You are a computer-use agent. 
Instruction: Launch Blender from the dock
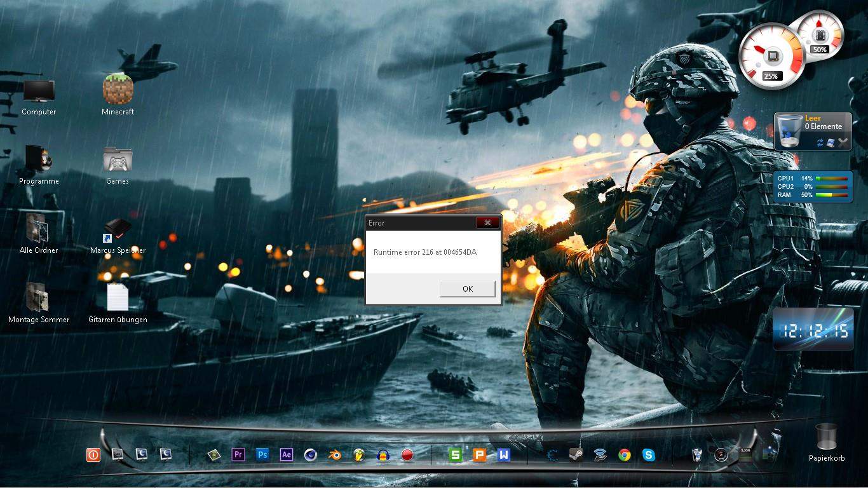coord(335,454)
